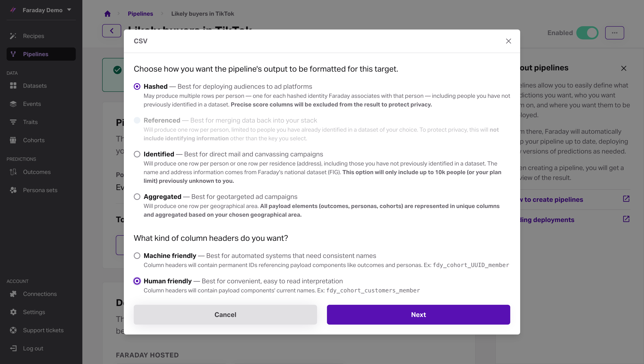Click the FARADAY HOSTED section heading
The width and height of the screenshot is (644, 364).
point(147,355)
